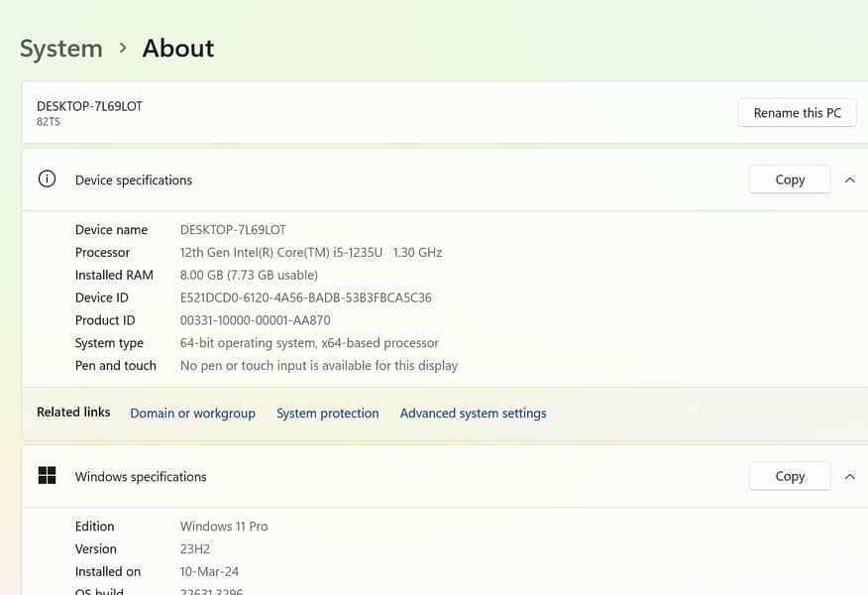The width and height of the screenshot is (868, 595).
Task: Copy the Device specifications details
Action: click(x=790, y=179)
